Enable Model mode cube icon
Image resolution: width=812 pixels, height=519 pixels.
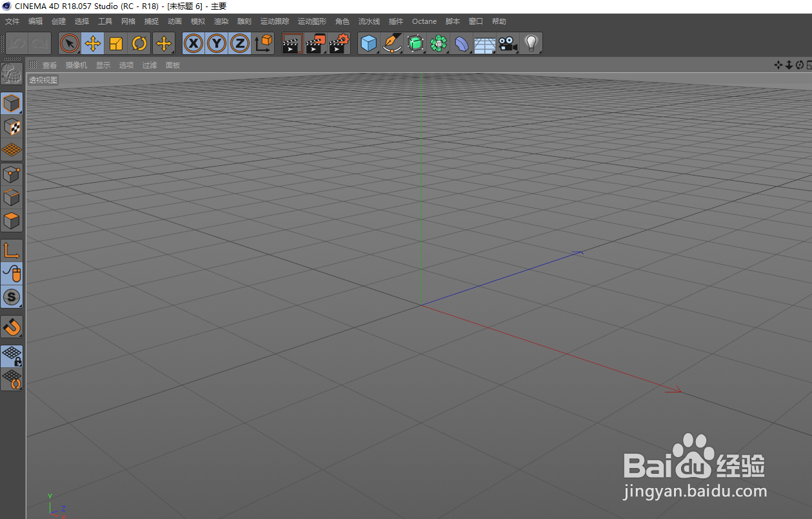[x=12, y=103]
